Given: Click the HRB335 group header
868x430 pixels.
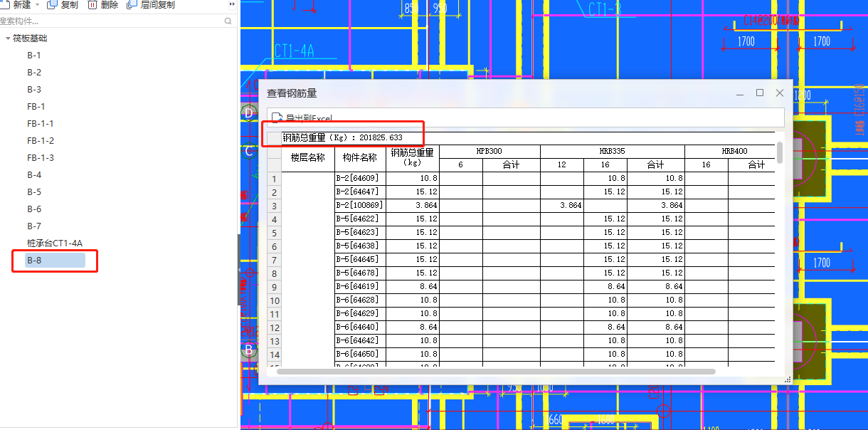Looking at the screenshot, I should (x=613, y=152).
